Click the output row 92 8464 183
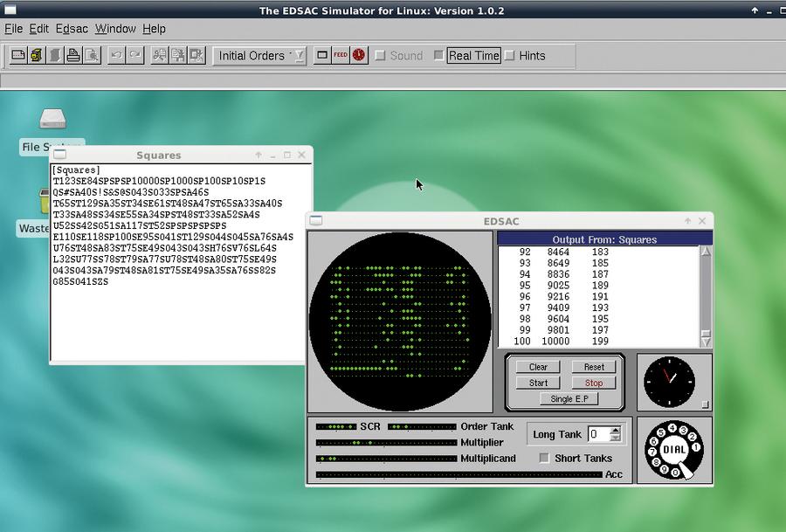 564,252
